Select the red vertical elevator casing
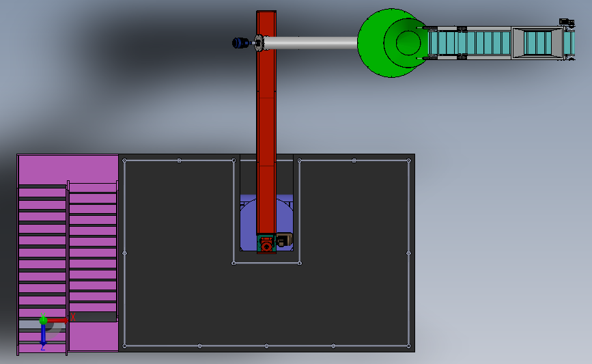Image resolution: width=592 pixels, height=364 pixels. pyautogui.click(x=266, y=123)
